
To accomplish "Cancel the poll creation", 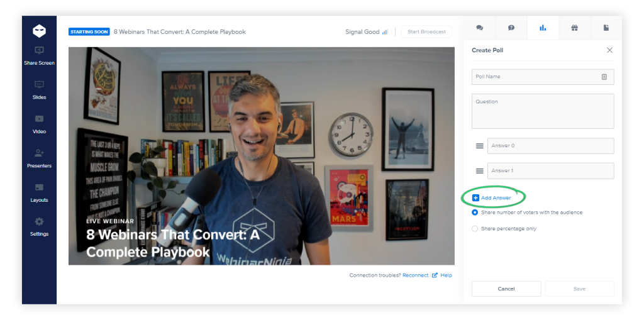I will click(x=506, y=289).
